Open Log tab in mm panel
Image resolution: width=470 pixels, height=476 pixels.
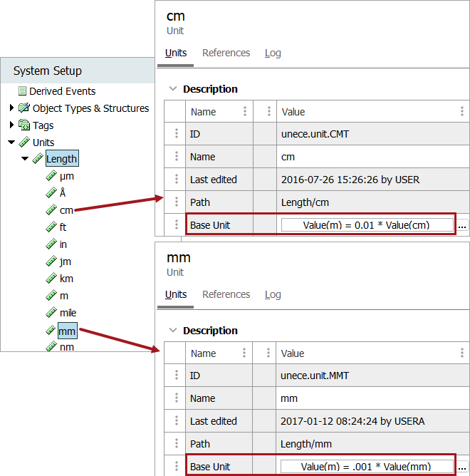point(273,295)
